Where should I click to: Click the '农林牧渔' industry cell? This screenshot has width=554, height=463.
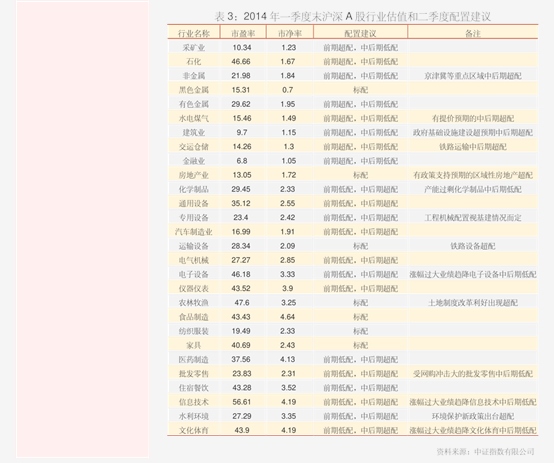tap(194, 303)
